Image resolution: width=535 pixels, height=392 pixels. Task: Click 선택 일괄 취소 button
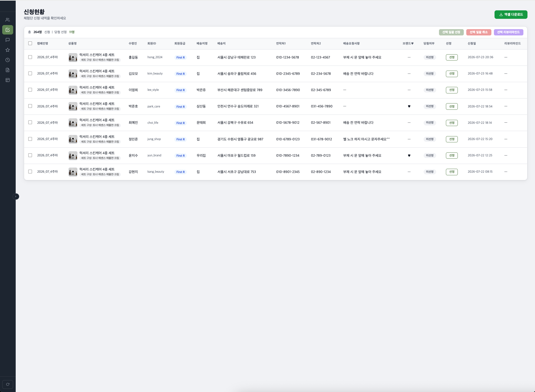coord(479,32)
